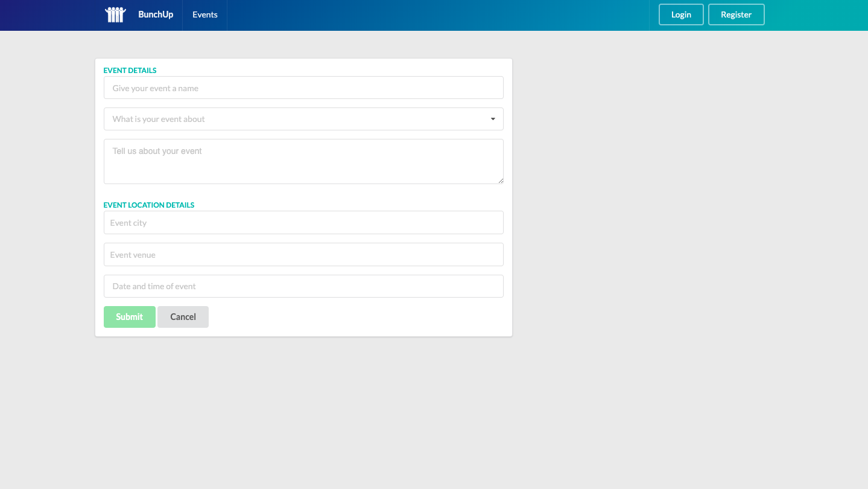Click the green Submit button
This screenshot has width=868, height=489.
[130, 317]
